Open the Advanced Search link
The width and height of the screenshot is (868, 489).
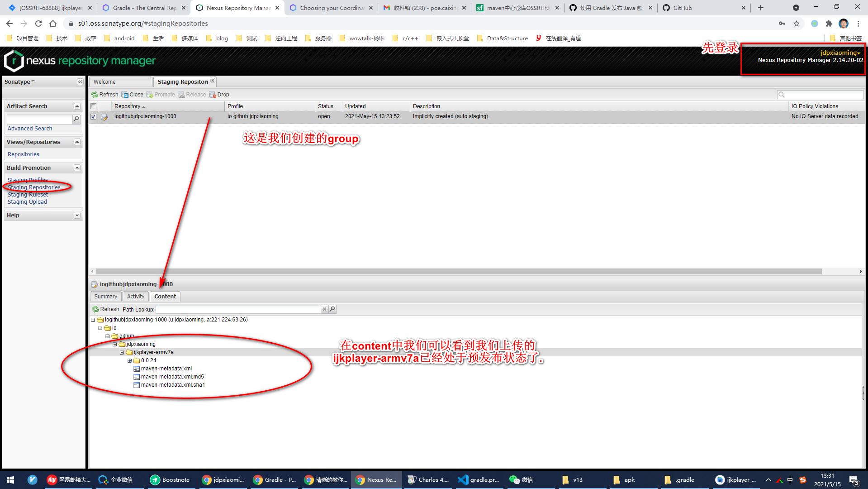pos(30,129)
